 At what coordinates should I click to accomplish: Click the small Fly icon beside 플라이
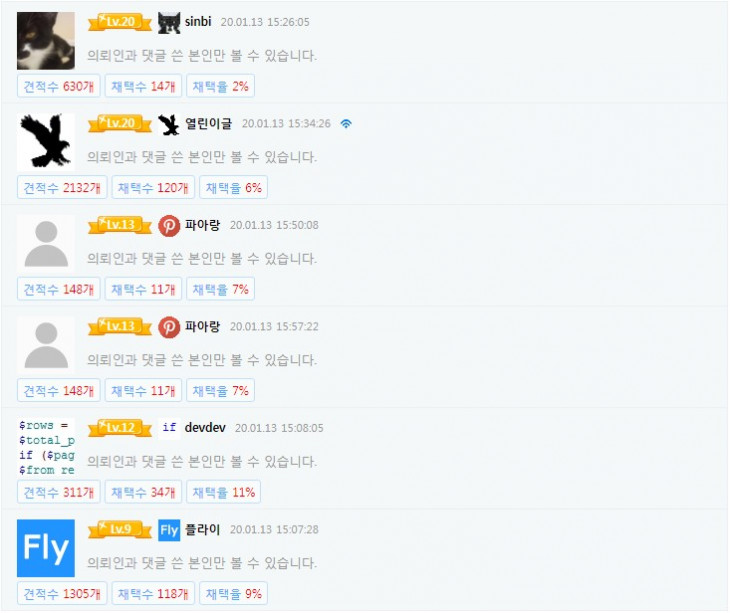tap(169, 530)
